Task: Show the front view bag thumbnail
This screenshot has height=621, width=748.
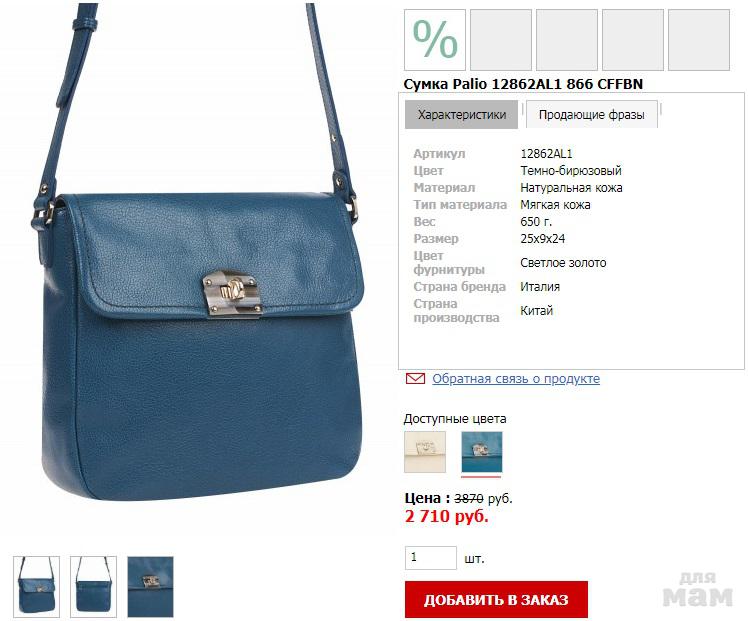Action: point(36,587)
